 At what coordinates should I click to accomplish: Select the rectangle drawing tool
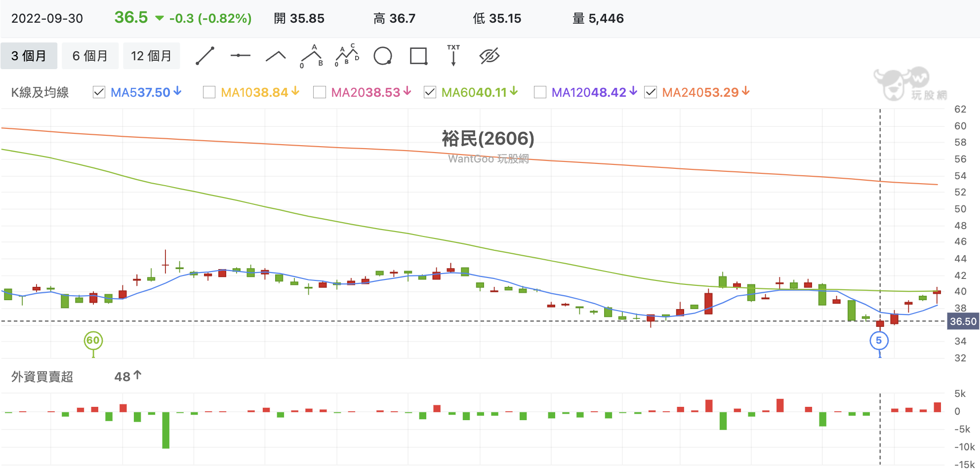[x=418, y=56]
